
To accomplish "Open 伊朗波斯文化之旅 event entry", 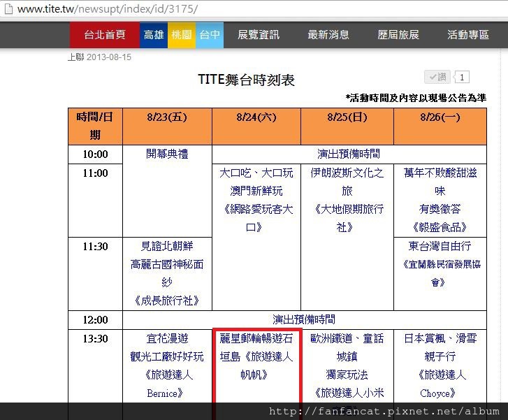I will 347,200.
